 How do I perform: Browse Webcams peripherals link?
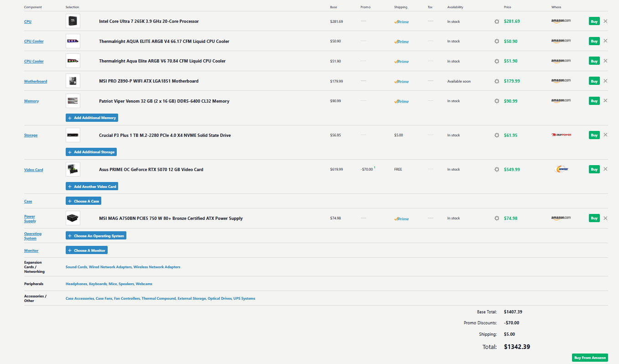pos(144,284)
